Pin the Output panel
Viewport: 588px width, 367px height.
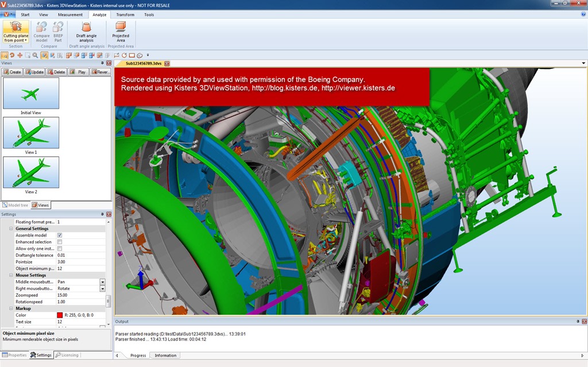(578, 322)
